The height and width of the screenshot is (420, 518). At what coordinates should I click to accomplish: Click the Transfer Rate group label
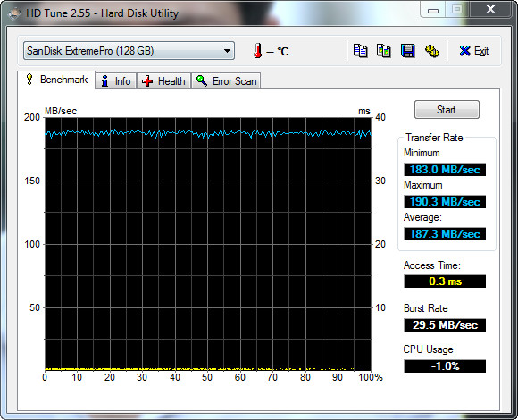434,138
